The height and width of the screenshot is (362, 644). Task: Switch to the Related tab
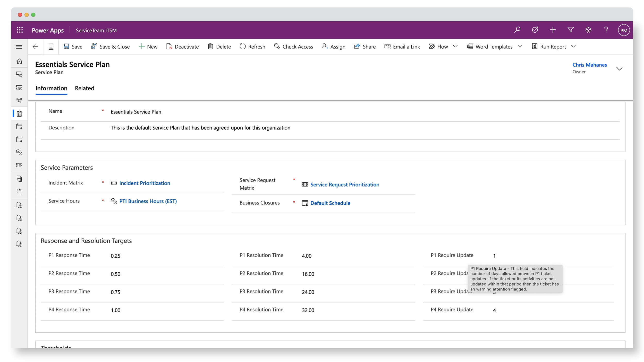click(84, 88)
